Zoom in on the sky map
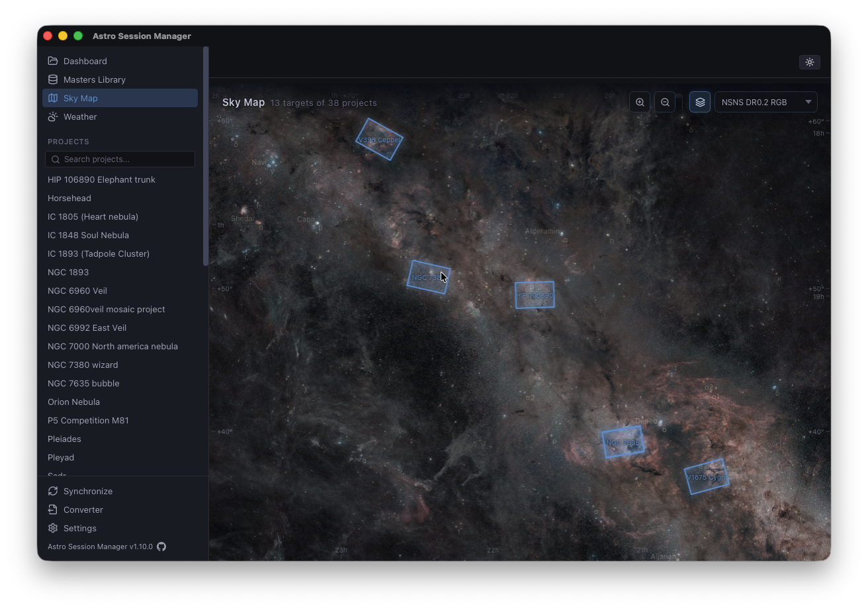 (x=640, y=102)
